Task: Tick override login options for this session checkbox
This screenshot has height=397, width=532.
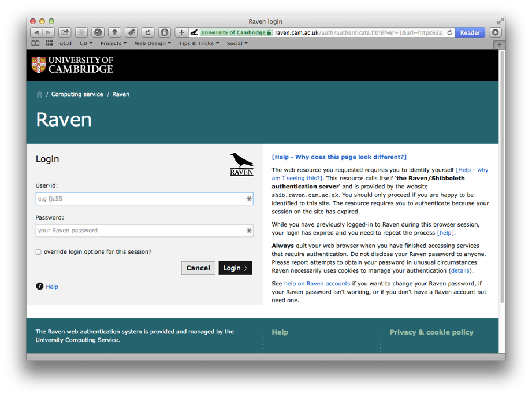Action: coord(38,252)
